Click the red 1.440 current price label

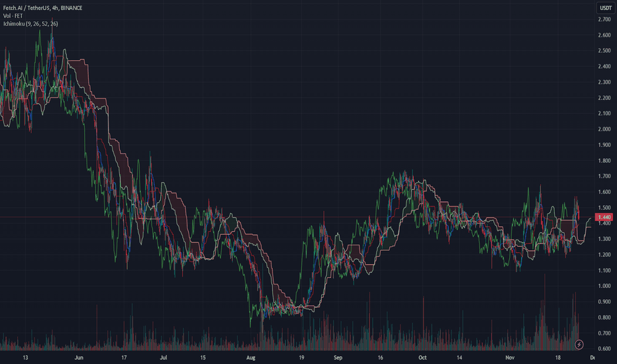pos(604,217)
